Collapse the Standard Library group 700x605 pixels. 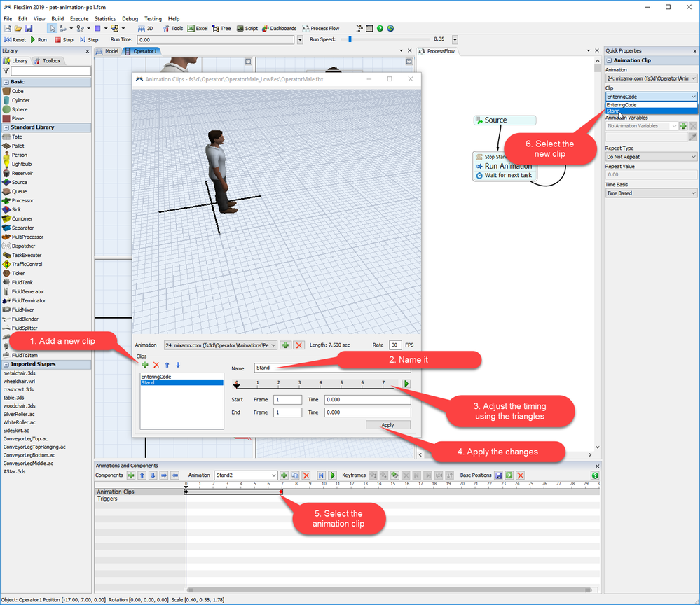tap(6, 127)
